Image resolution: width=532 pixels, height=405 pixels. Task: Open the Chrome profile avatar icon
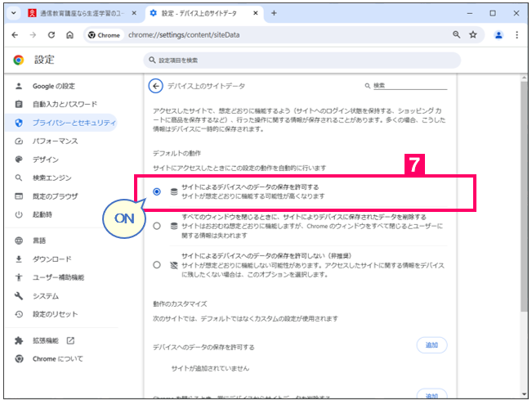click(498, 35)
